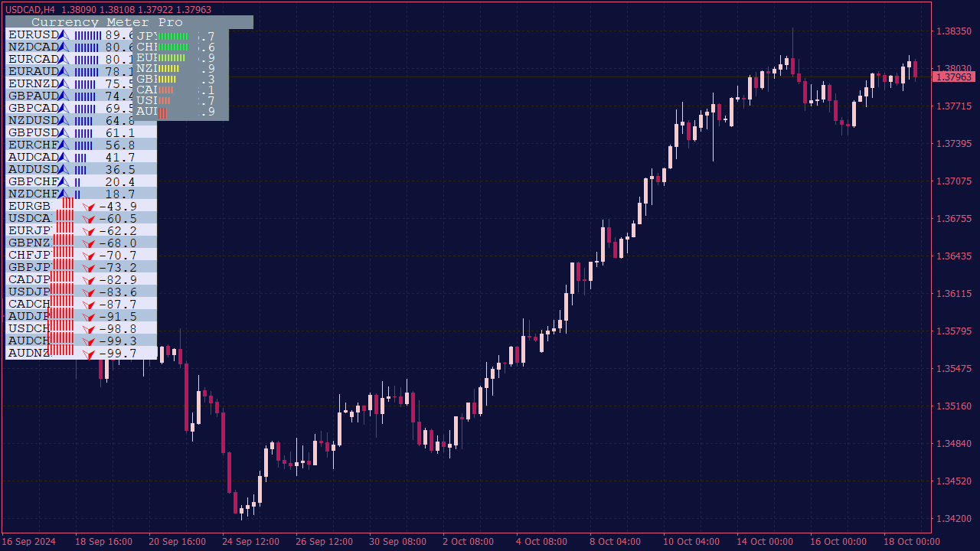Click the 16 Sep 2024 date label
This screenshot has height=551, width=980.
click(x=28, y=542)
